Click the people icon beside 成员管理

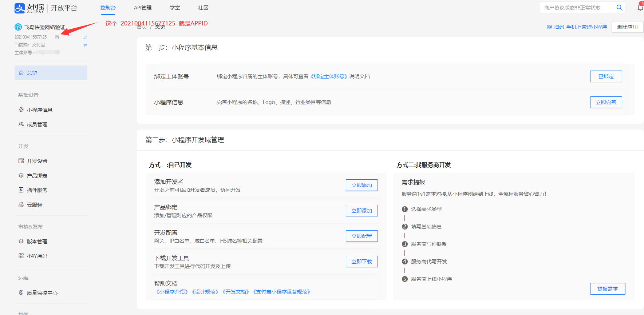(x=21, y=124)
